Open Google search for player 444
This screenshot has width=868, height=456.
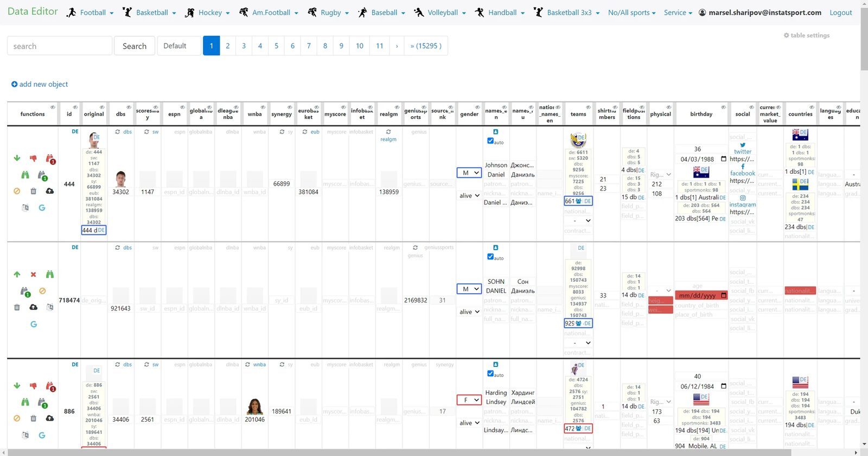[42, 208]
